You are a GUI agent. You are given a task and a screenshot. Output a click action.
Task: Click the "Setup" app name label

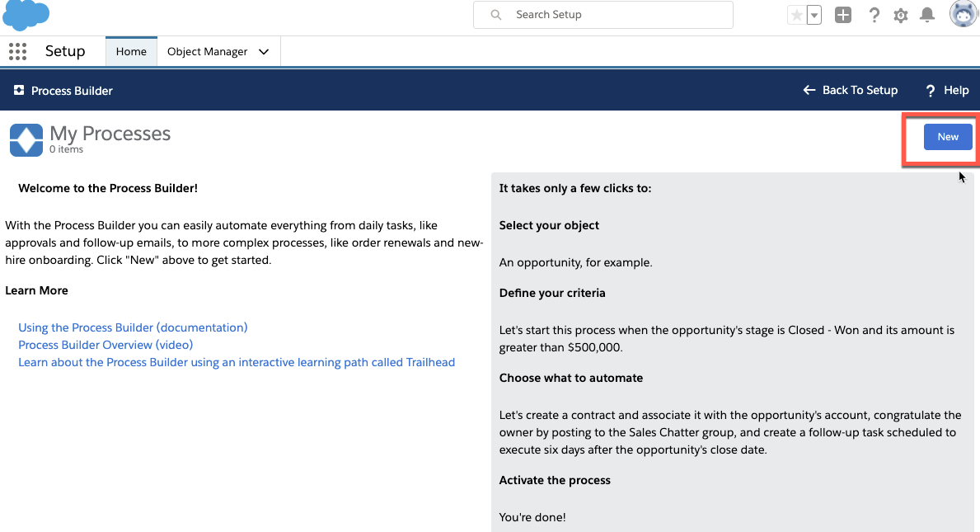click(65, 51)
